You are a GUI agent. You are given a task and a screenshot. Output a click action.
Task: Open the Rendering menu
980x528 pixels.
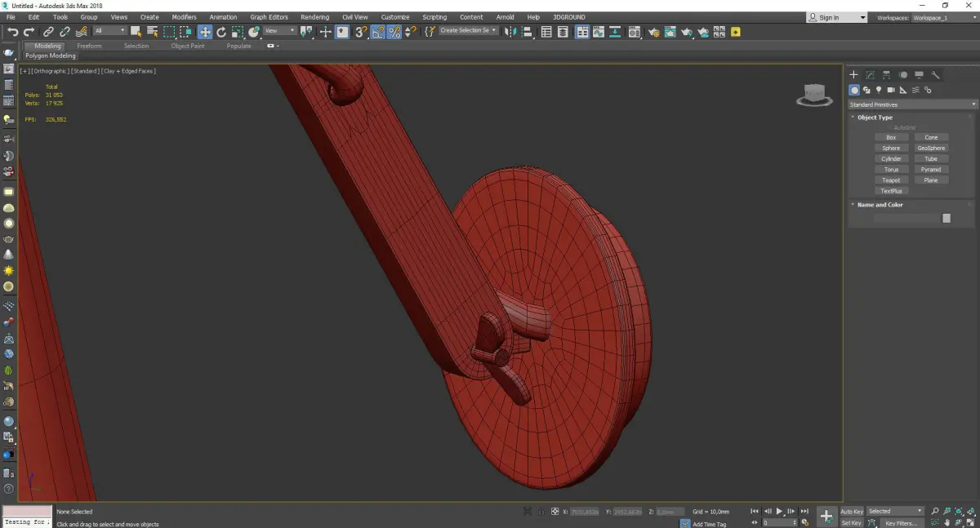[x=314, y=17]
